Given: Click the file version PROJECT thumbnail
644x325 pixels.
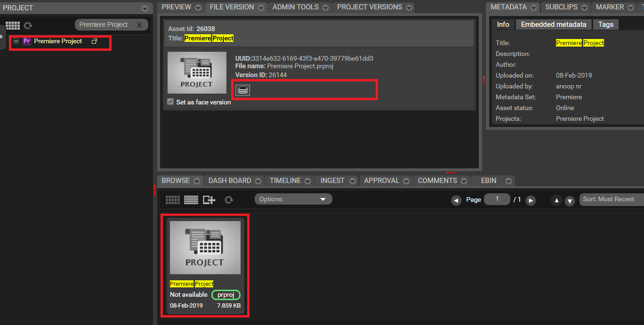Looking at the screenshot, I should click(197, 72).
